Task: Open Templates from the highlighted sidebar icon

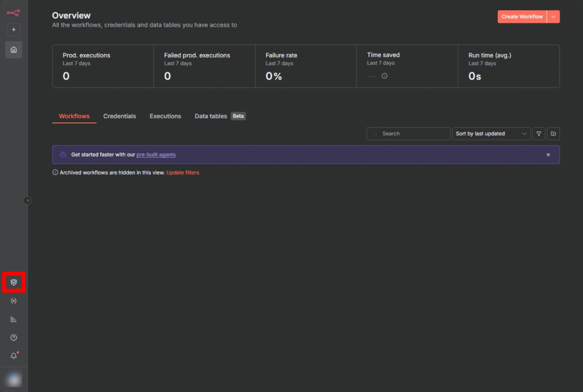Action: [x=14, y=282]
